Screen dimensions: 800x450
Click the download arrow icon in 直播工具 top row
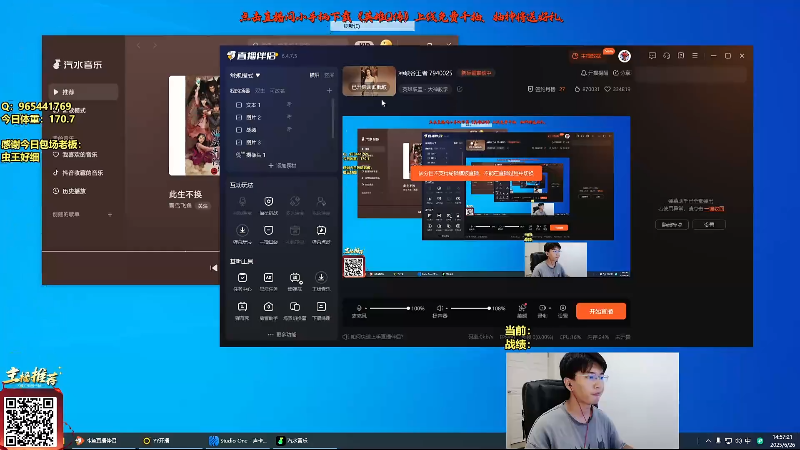tap(321, 278)
